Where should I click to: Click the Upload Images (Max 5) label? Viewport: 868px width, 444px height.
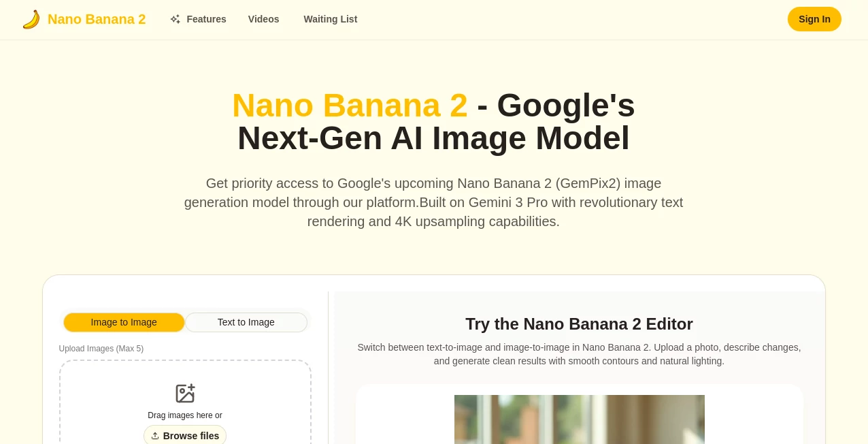[x=101, y=349]
